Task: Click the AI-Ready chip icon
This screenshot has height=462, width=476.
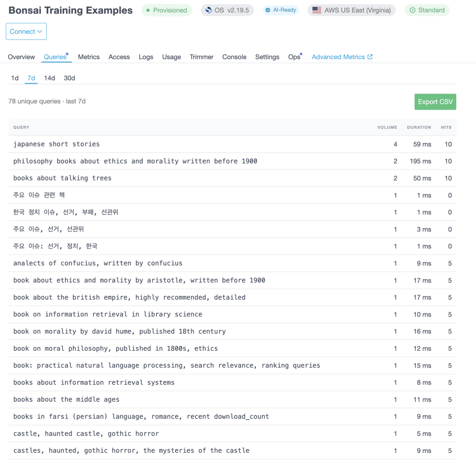Action: pyautogui.click(x=268, y=10)
